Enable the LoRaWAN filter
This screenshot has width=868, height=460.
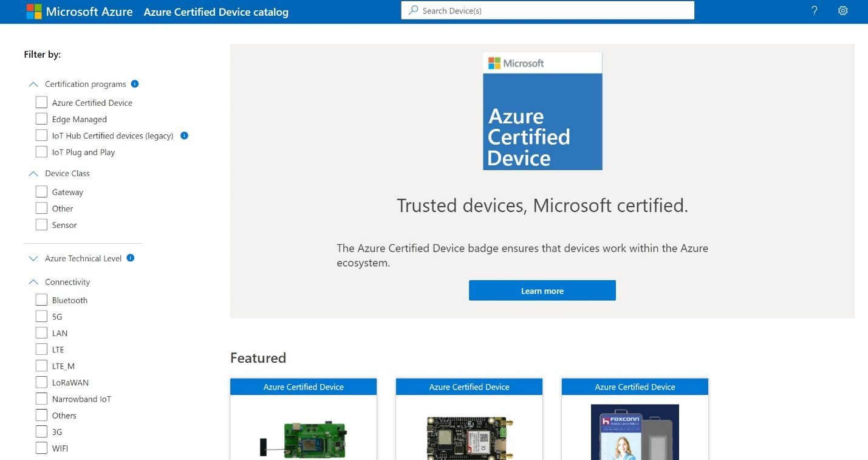41,382
